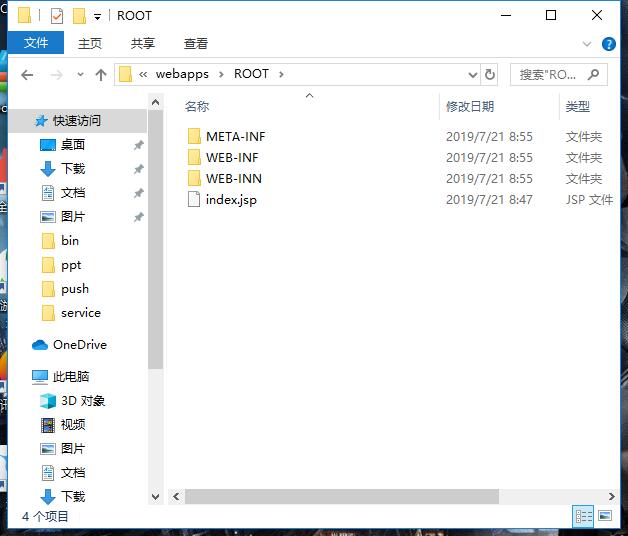Switch to the 主页 ribbon tab

tap(90, 43)
